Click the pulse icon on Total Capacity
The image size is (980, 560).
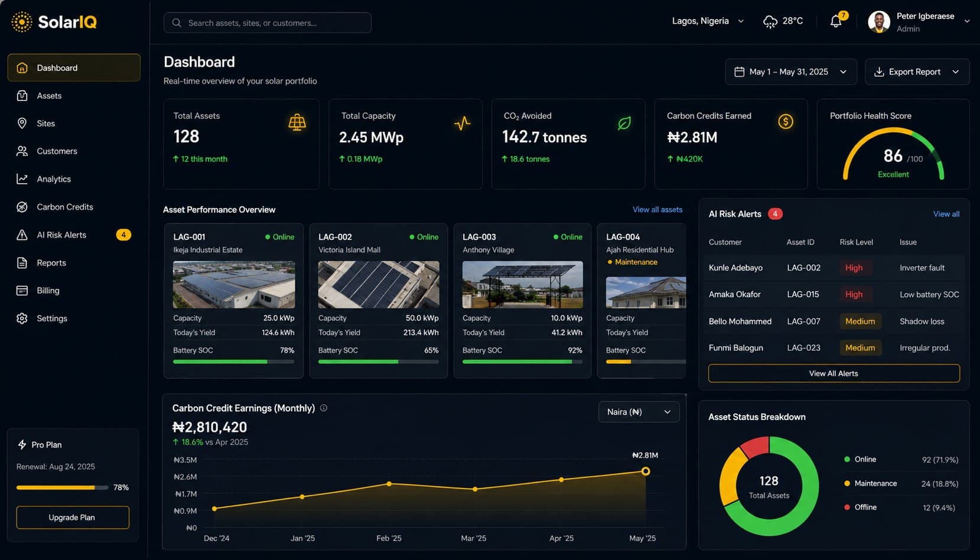462,123
